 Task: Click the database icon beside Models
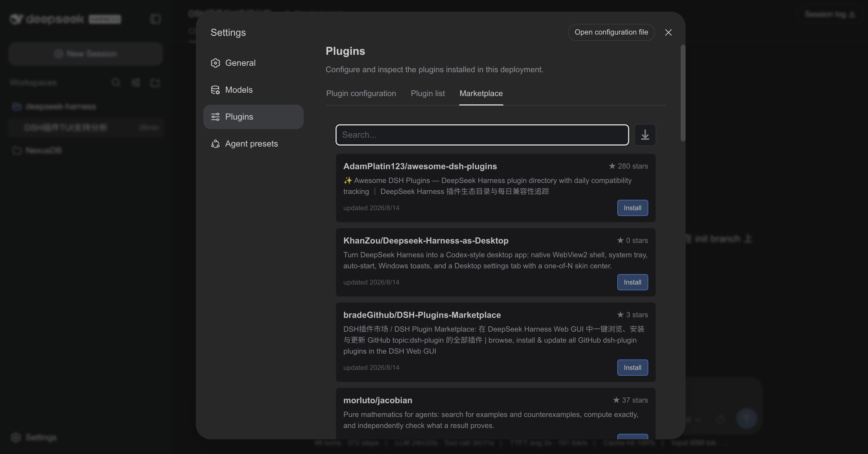(x=215, y=90)
